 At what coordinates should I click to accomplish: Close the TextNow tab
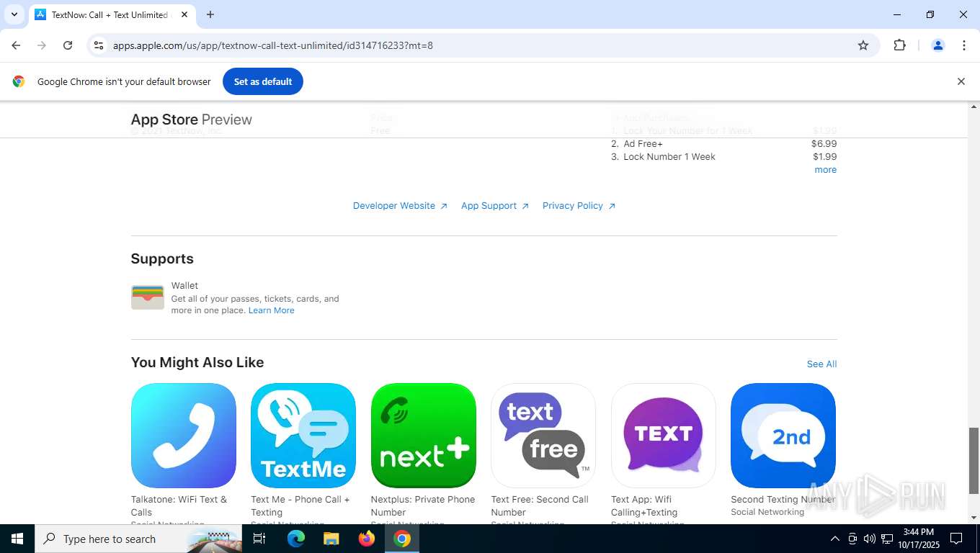point(184,14)
